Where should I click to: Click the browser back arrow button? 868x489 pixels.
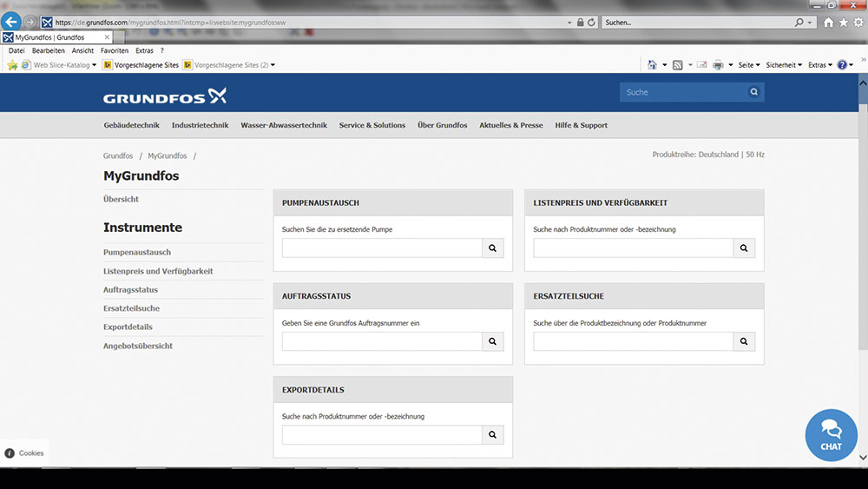[11, 22]
